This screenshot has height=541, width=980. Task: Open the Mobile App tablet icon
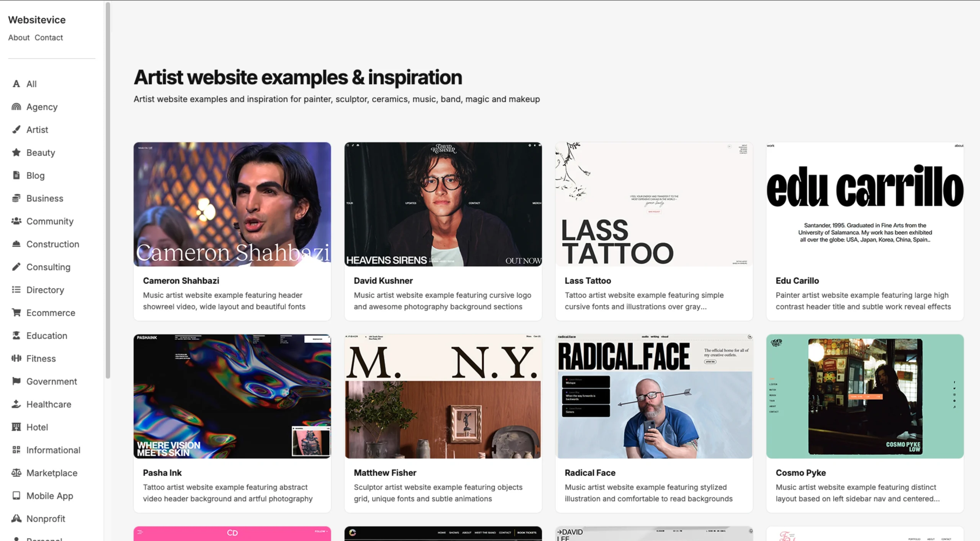(16, 496)
